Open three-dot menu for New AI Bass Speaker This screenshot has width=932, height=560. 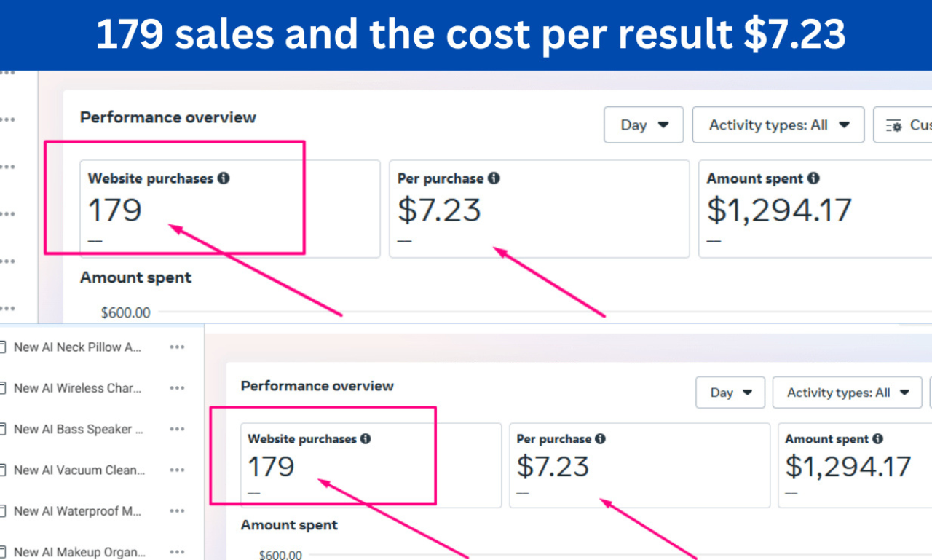[177, 429]
